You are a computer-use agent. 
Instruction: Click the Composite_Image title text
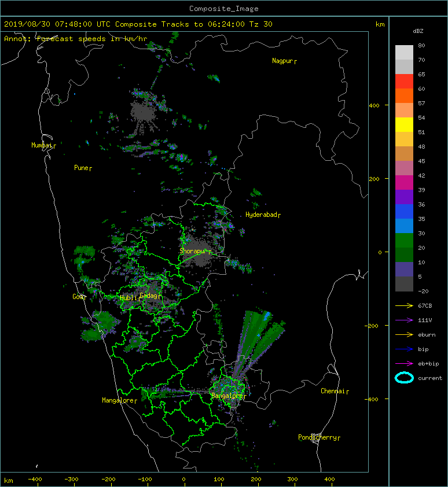pos(224,9)
